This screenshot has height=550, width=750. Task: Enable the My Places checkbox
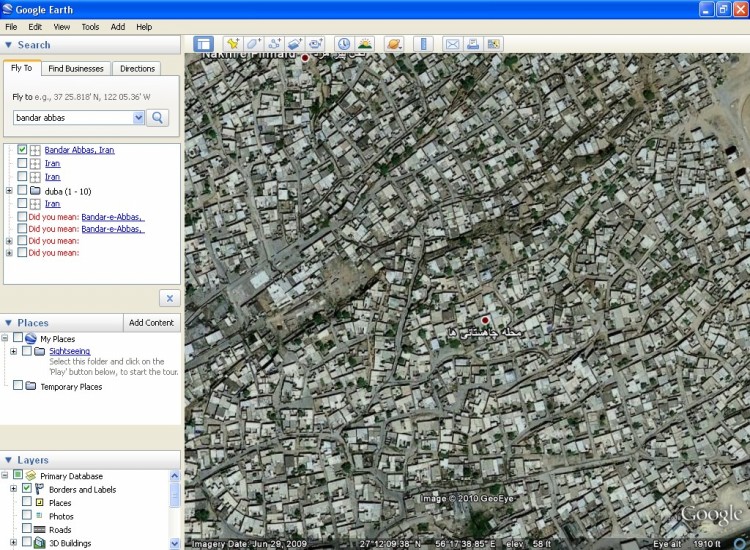click(x=18, y=338)
